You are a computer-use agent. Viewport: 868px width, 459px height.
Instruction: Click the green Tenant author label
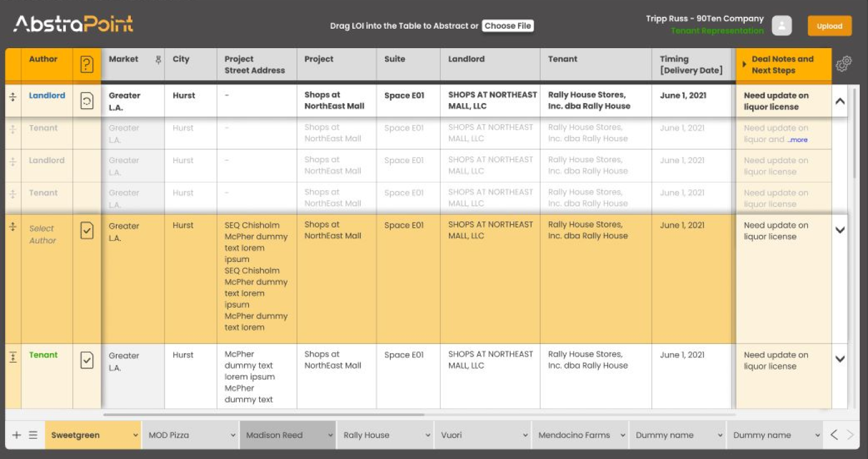point(43,355)
